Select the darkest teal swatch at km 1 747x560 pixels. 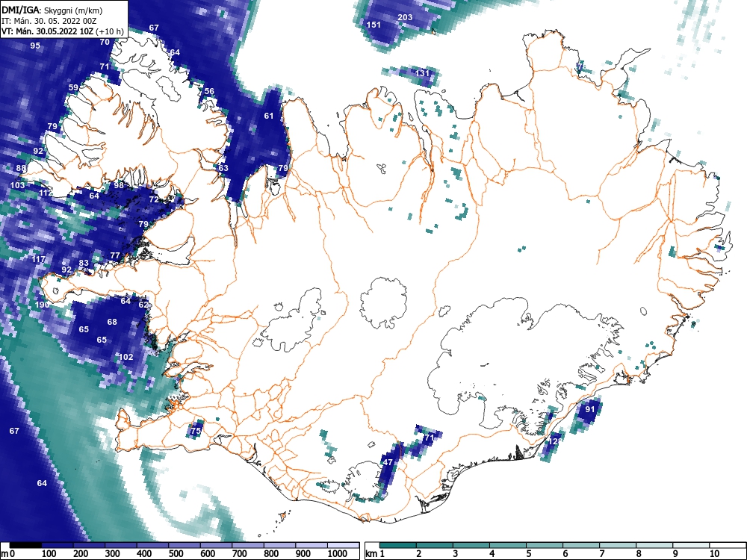pos(398,545)
